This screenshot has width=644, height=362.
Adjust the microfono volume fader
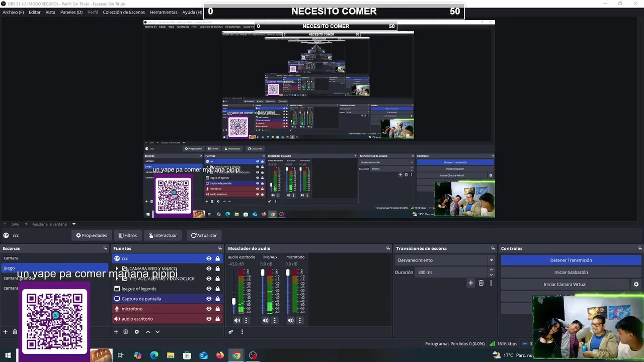coord(288,273)
